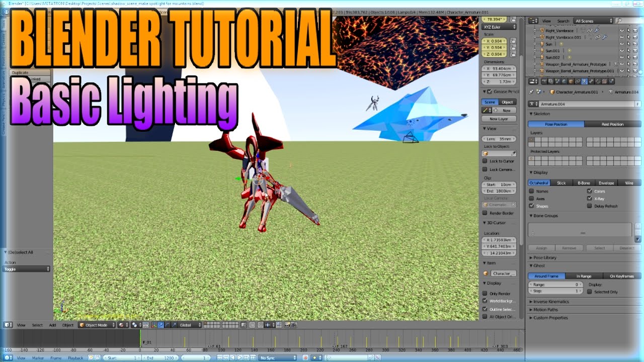
Task: Open the Add menu in 3D view header
Action: (x=52, y=325)
